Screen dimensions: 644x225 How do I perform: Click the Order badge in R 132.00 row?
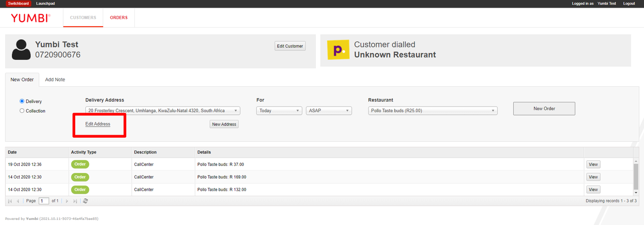coord(80,190)
